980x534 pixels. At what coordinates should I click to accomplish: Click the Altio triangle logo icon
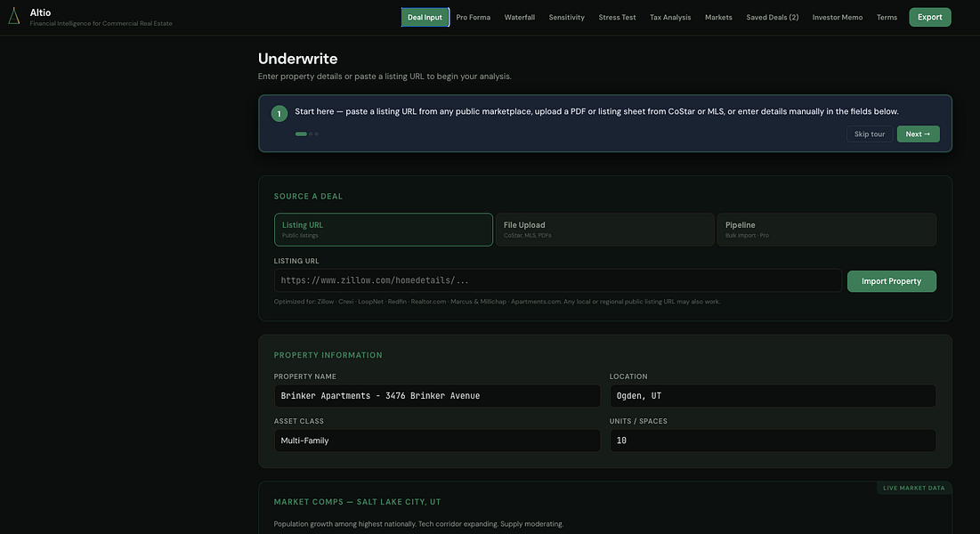tap(13, 16)
